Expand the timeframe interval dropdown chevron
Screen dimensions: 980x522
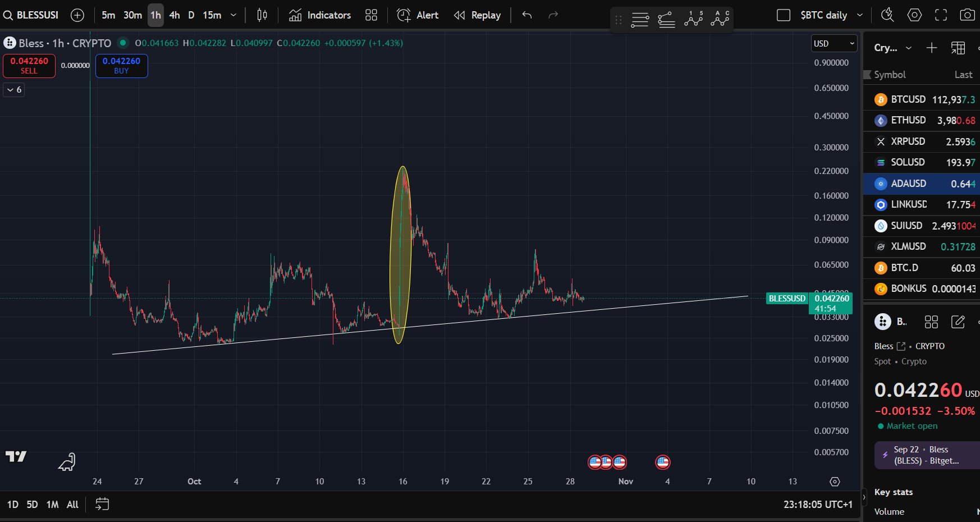[233, 15]
